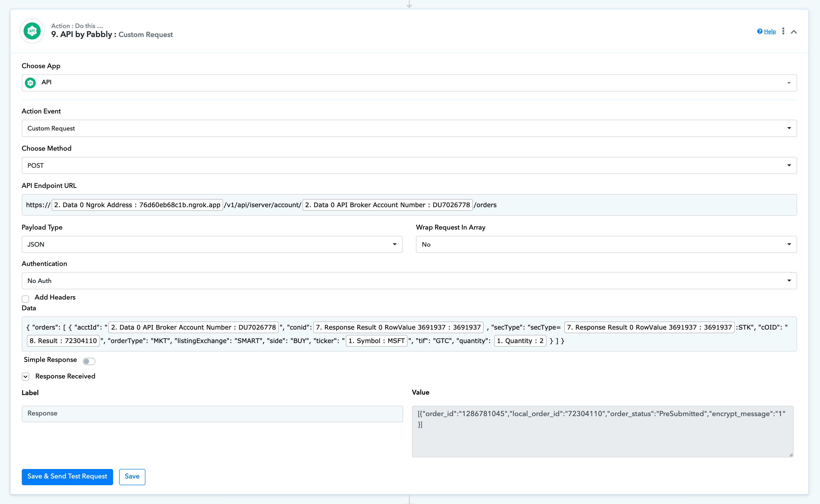Open the Choose Method POST dropdown

click(409, 165)
